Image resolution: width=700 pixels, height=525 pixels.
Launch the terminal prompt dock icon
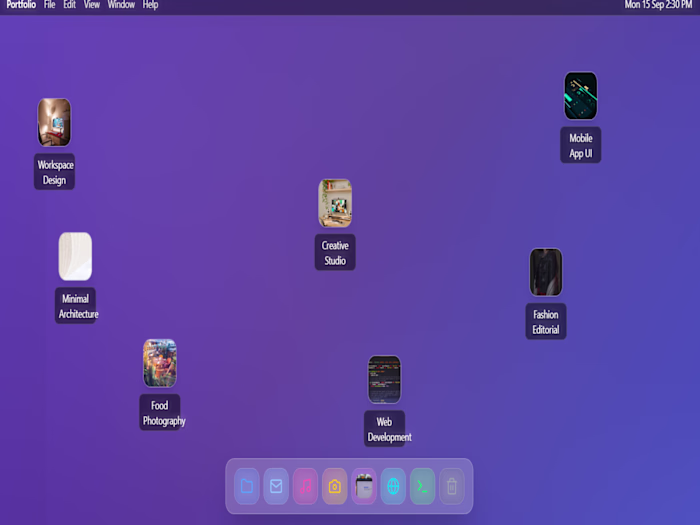coord(422,486)
